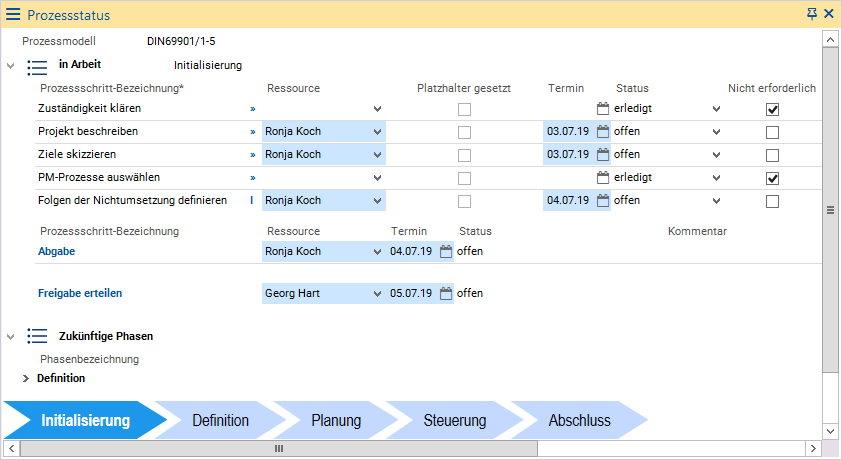Click the scroll-right arrow of horizontal scrollbar
842x460 pixels.
tap(813, 448)
